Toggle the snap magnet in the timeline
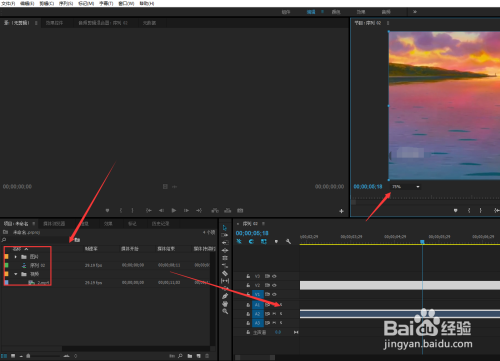 coord(252,241)
